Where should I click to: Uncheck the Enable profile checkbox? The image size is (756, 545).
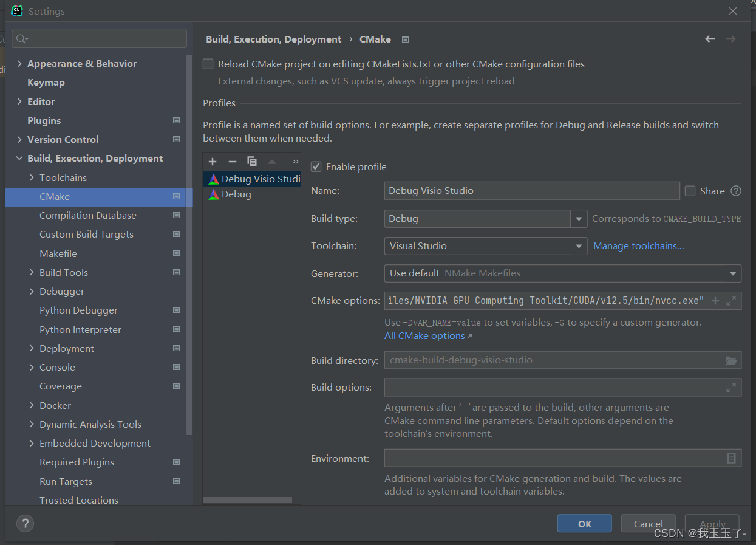[316, 166]
